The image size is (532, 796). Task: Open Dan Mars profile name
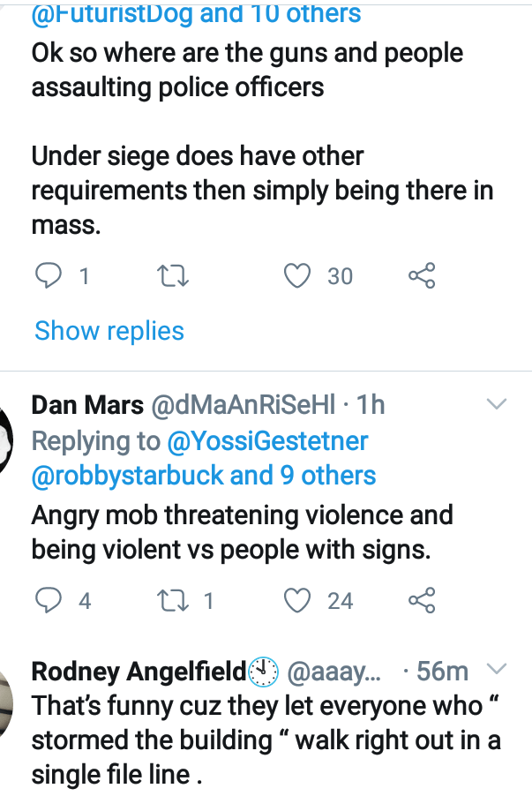coord(86,405)
